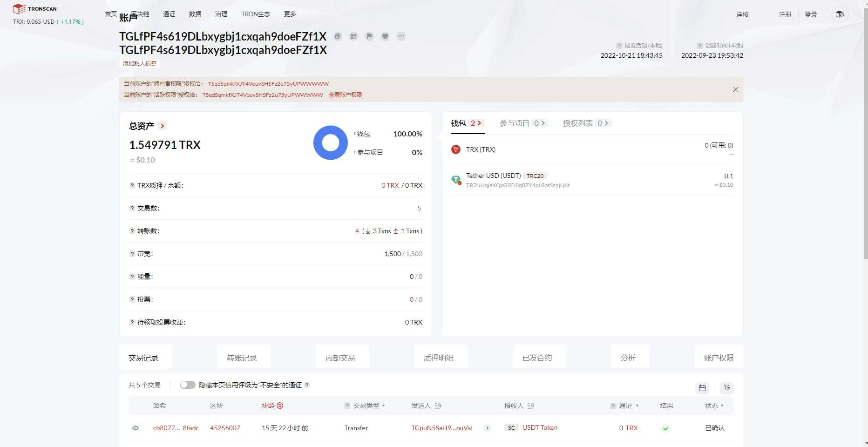Open the calendar date filter icon
Image resolution: width=868 pixels, height=447 pixels.
pos(702,388)
